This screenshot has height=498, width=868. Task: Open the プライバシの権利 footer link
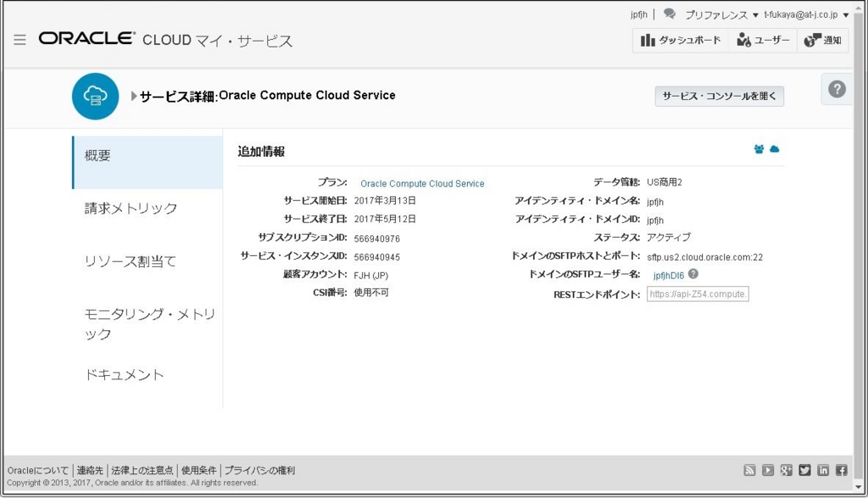259,470
